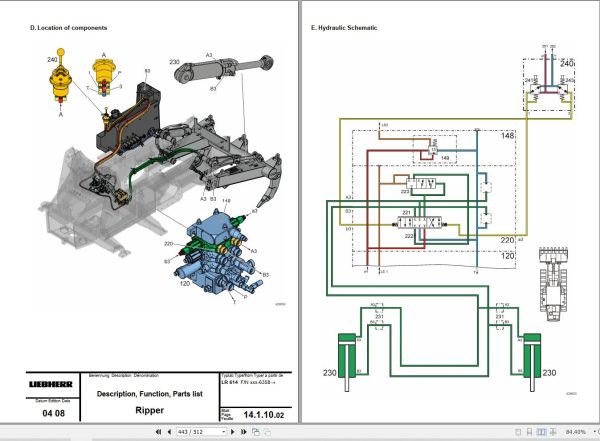The width and height of the screenshot is (600, 441).
Task: Click label 120 in the hydraulic schematic
Action: pos(507,256)
